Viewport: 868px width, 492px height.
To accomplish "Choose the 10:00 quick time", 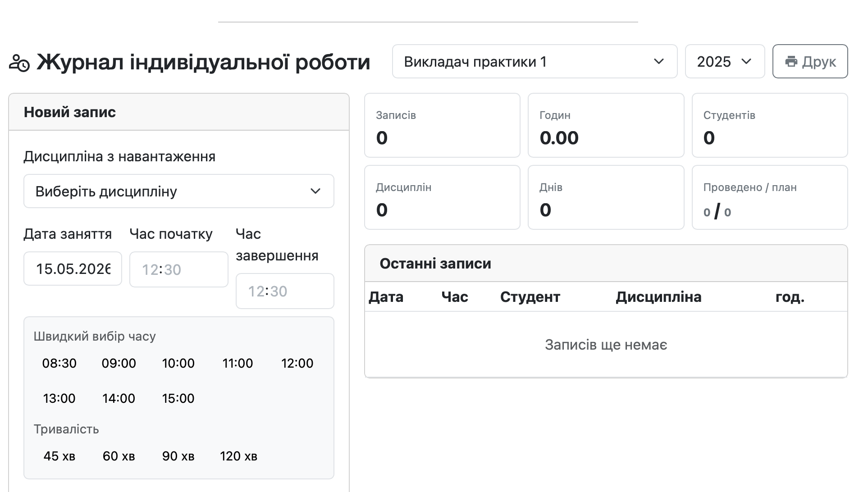I will pyautogui.click(x=178, y=363).
